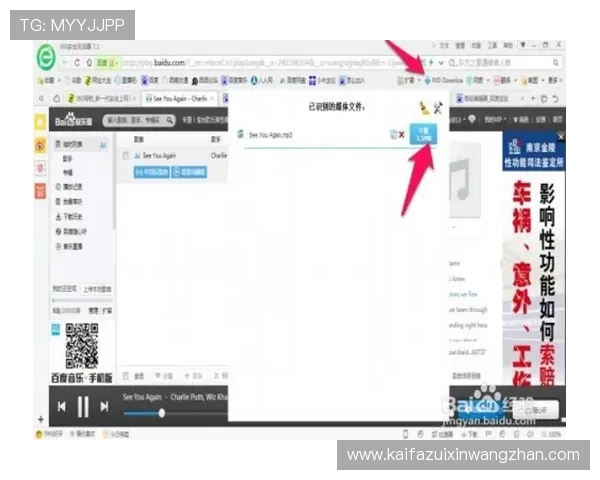Click the restore closed tab undo icon
This screenshot has height=480, width=600.
(x=555, y=99)
